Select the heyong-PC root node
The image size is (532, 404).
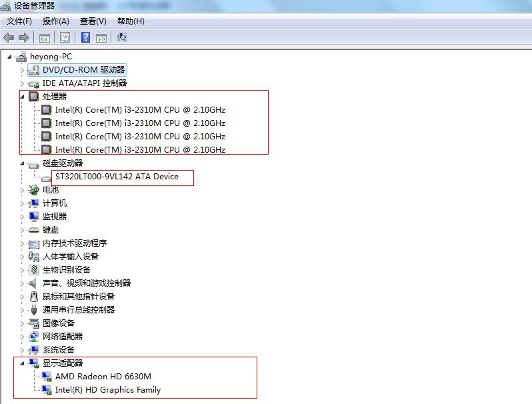pyautogui.click(x=51, y=57)
